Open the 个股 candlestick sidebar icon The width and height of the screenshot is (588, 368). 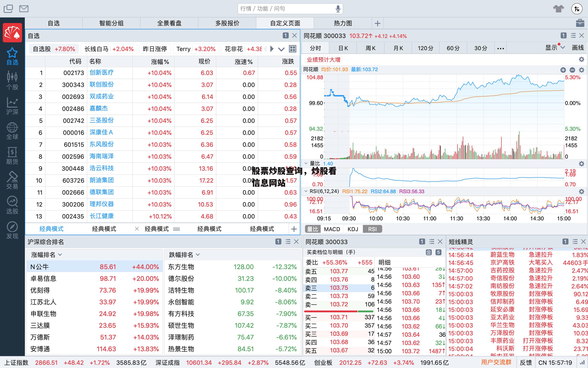(12, 81)
